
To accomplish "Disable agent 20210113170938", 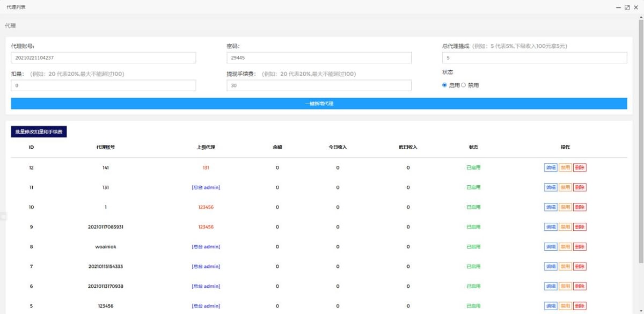I will point(565,287).
